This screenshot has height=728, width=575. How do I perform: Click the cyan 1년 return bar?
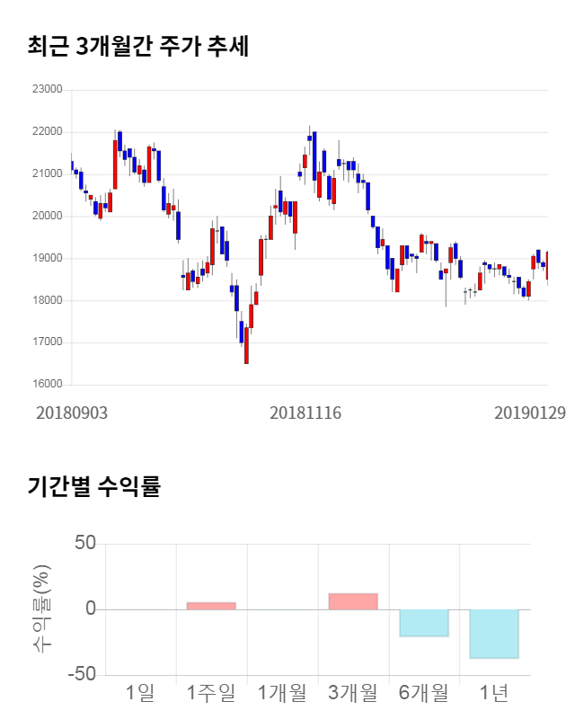494,634
